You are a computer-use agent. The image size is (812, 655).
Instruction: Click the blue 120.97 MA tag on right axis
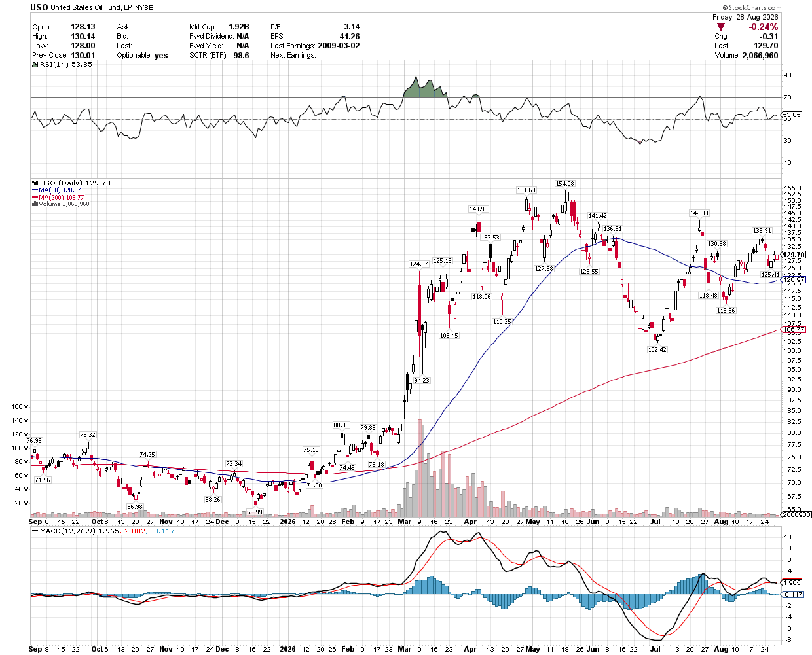[x=794, y=280]
